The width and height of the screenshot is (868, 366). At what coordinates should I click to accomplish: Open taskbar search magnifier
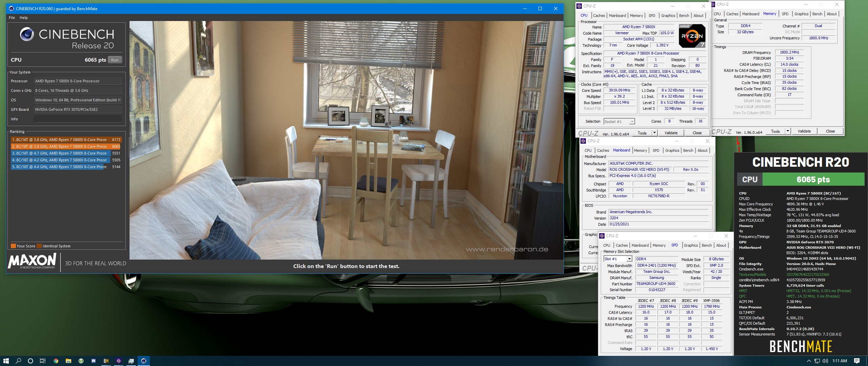(18, 361)
